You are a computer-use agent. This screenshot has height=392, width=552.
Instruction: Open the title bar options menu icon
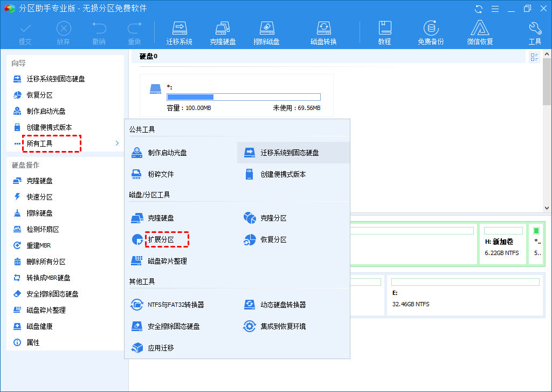tap(494, 9)
